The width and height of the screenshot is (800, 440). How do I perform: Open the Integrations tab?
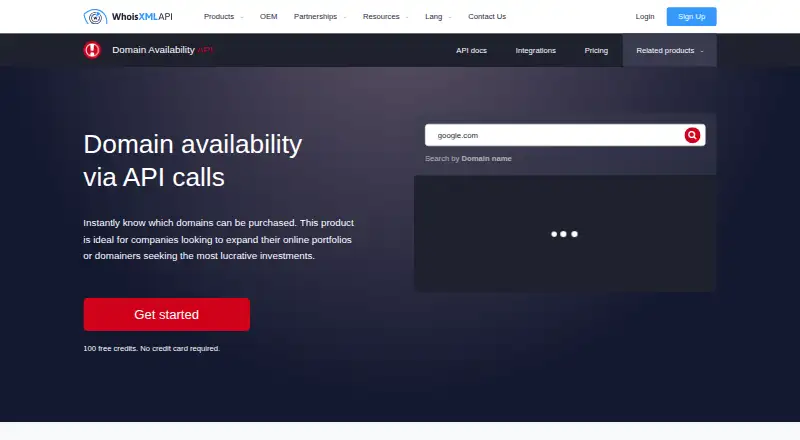[535, 51]
